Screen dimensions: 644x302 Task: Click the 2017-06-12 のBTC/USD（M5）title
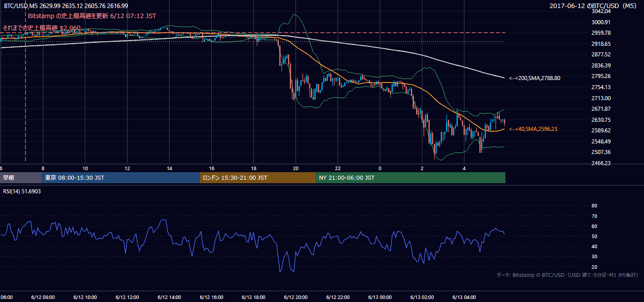tap(594, 6)
